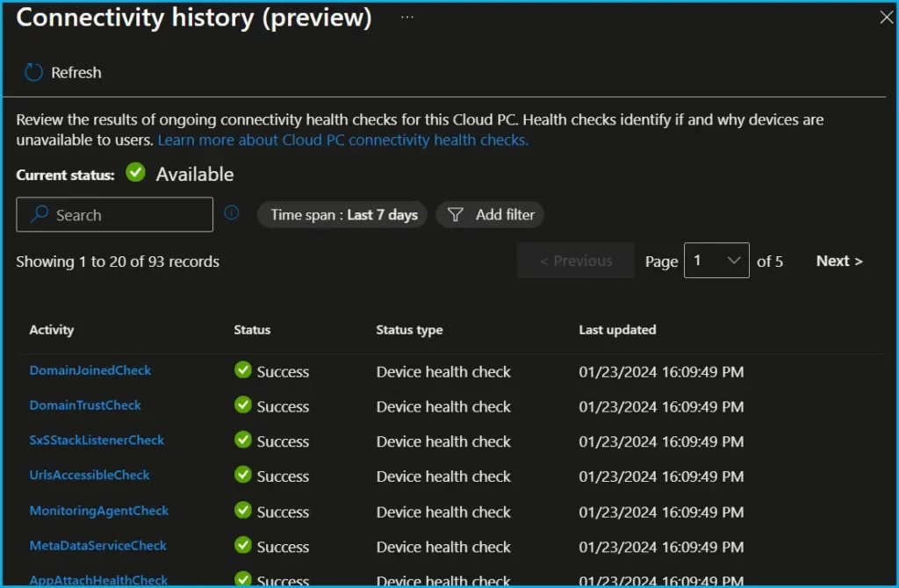Open the MonitoringAgentCheck activity
Screen dimensions: 899x588
[x=99, y=511]
